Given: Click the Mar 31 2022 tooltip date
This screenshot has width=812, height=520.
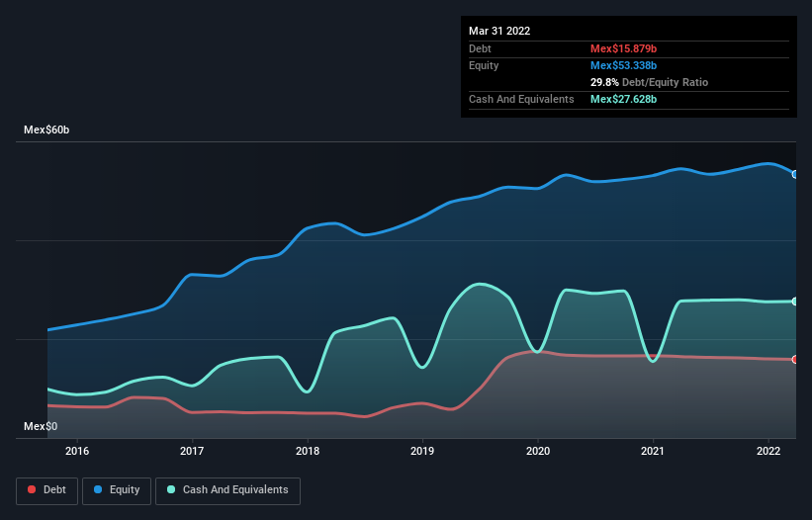Looking at the screenshot, I should (x=499, y=31).
